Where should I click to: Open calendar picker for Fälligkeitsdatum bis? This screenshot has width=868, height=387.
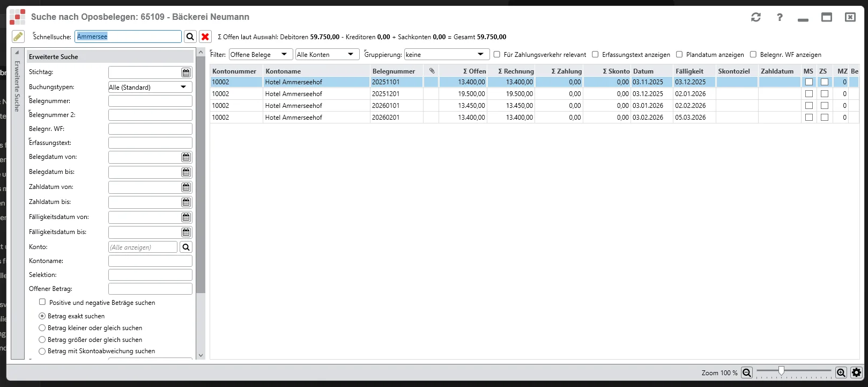point(186,232)
